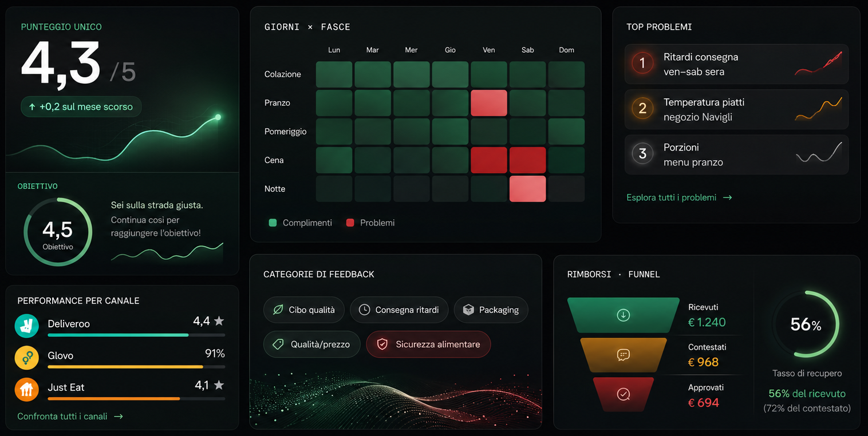Expand the Ritardi consegna ven–sab sera row

(x=736, y=64)
